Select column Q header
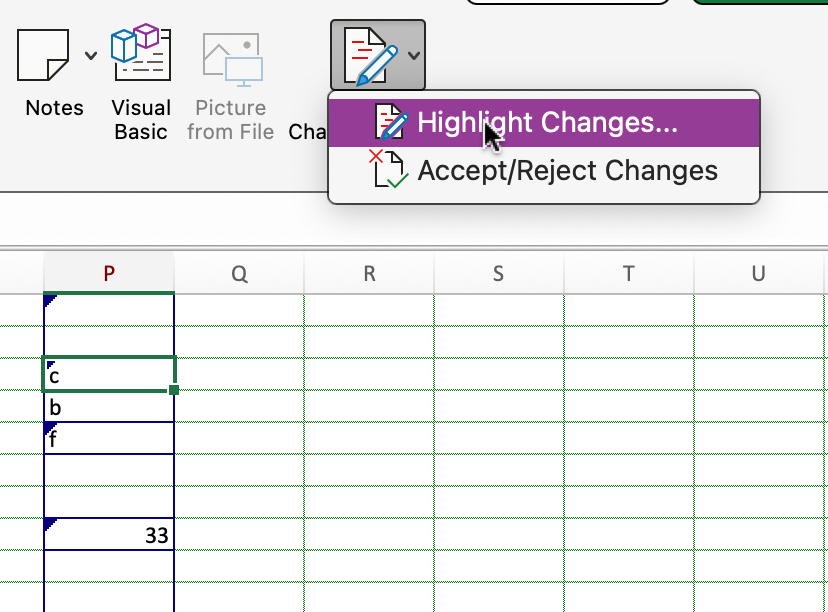The image size is (828, 612). point(239,274)
